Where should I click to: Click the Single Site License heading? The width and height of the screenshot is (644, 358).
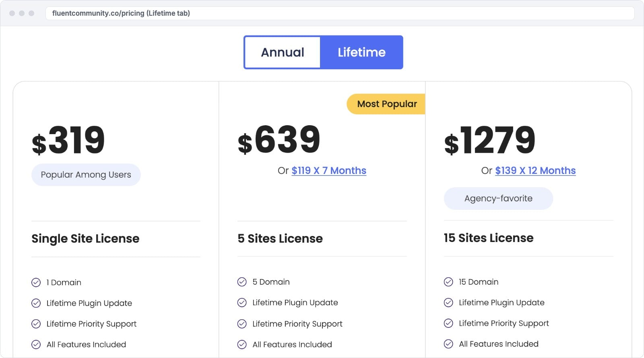point(85,238)
